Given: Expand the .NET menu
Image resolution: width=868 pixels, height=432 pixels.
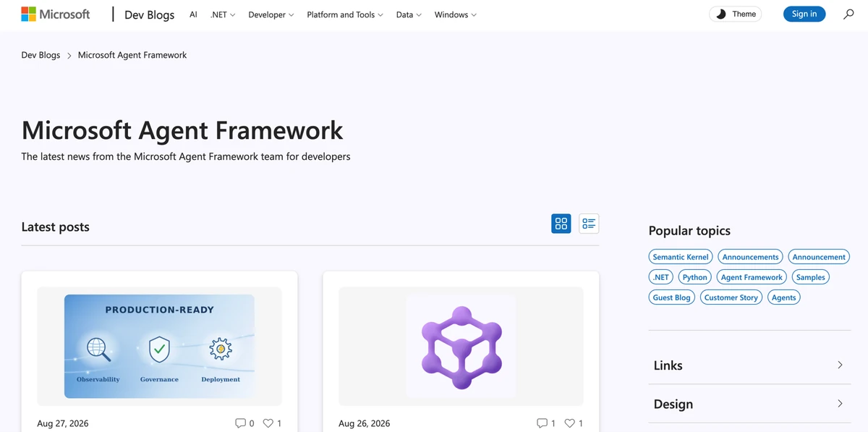Looking at the screenshot, I should click(223, 14).
